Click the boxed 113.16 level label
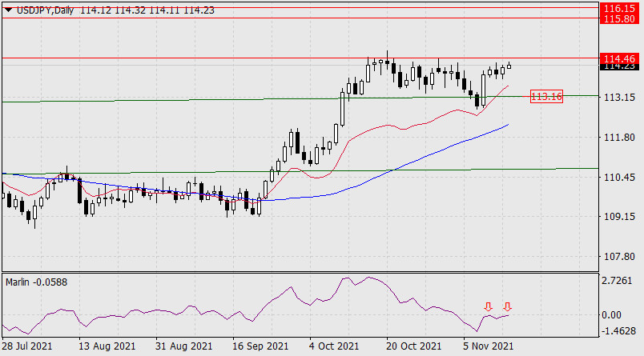The image size is (644, 356). [546, 96]
